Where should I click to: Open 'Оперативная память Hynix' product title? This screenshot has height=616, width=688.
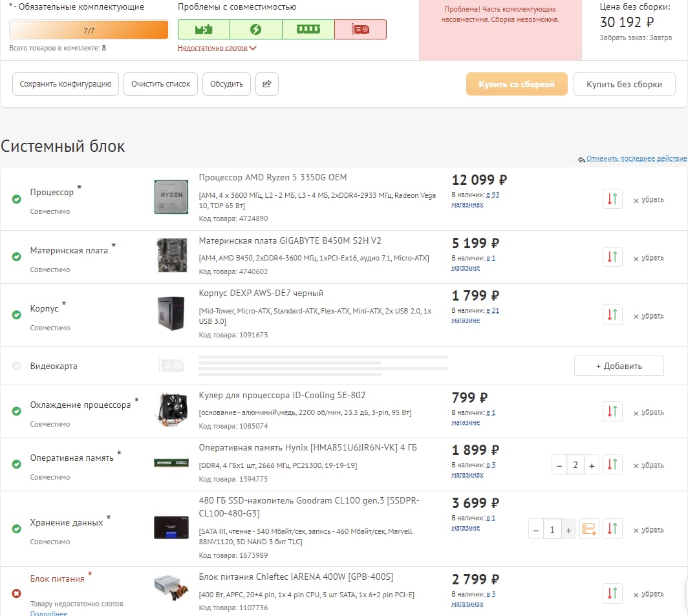[308, 447]
